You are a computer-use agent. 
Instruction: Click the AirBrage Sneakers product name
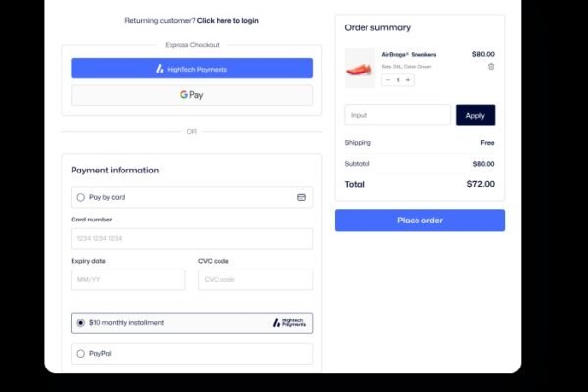(409, 55)
